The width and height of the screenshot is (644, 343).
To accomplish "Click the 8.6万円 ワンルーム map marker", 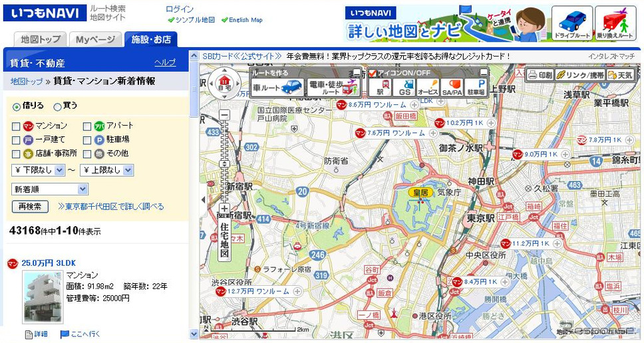I will 377,105.
